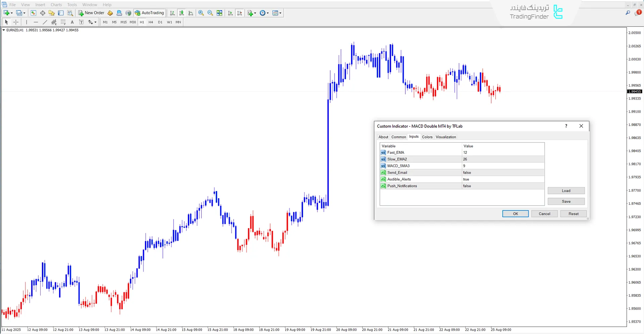Select the Draw Vertical Line tool
This screenshot has height=334, width=644.
click(x=27, y=22)
